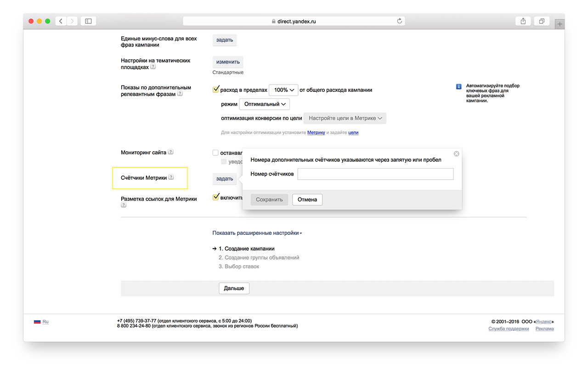
Task: Open the Служба поддержки footer link
Action: coord(509,329)
